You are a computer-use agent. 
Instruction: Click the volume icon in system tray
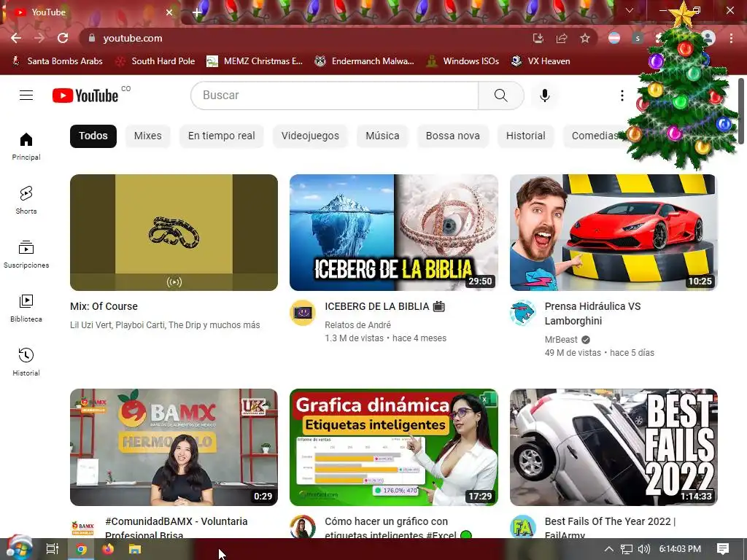(x=643, y=549)
